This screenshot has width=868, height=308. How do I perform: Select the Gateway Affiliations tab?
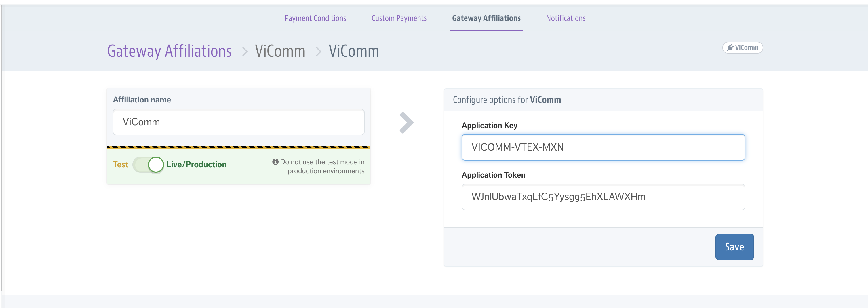point(486,18)
